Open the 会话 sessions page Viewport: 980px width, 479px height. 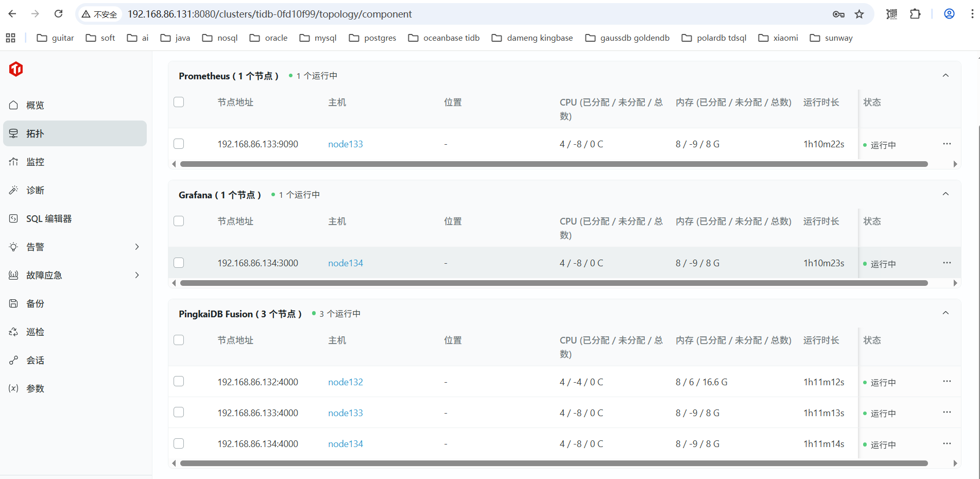point(35,360)
